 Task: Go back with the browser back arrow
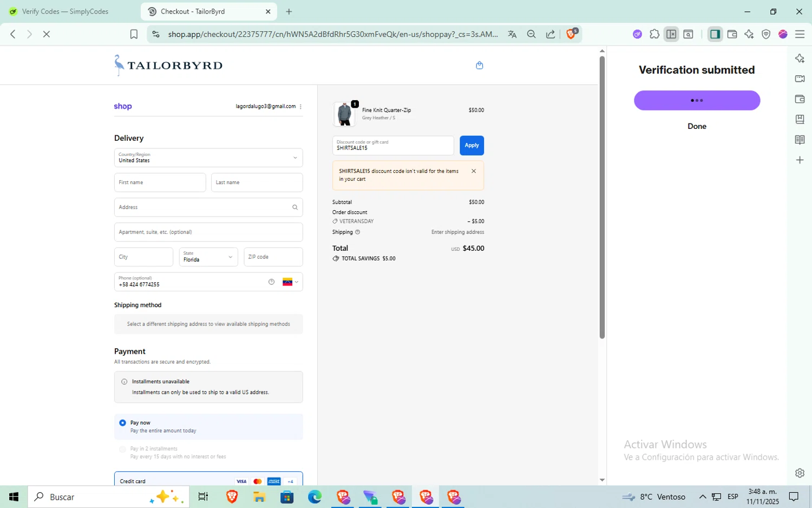[13, 34]
